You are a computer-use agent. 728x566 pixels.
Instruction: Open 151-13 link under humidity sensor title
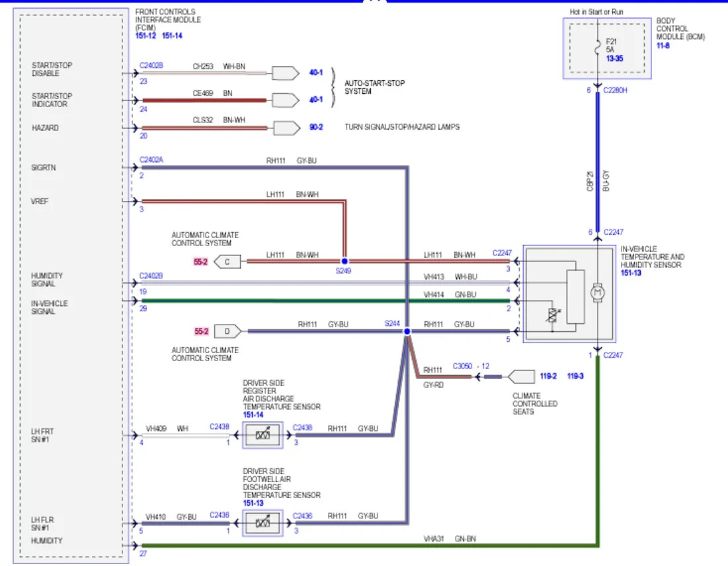pos(631,273)
